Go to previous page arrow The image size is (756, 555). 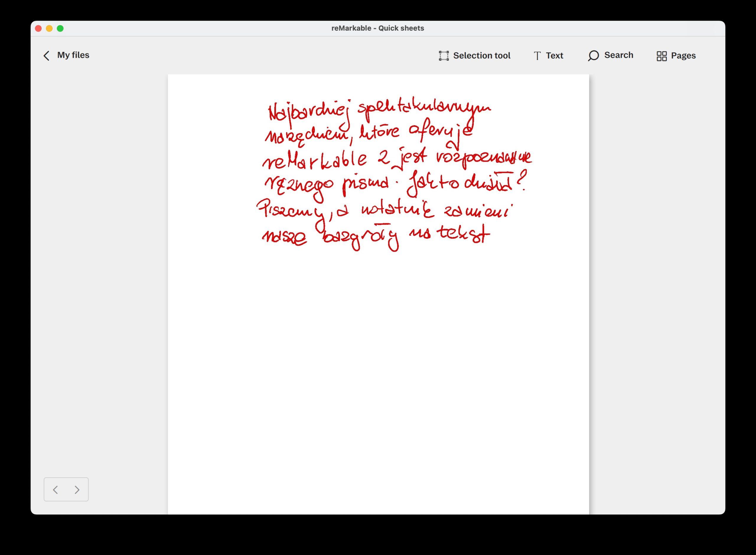click(56, 489)
